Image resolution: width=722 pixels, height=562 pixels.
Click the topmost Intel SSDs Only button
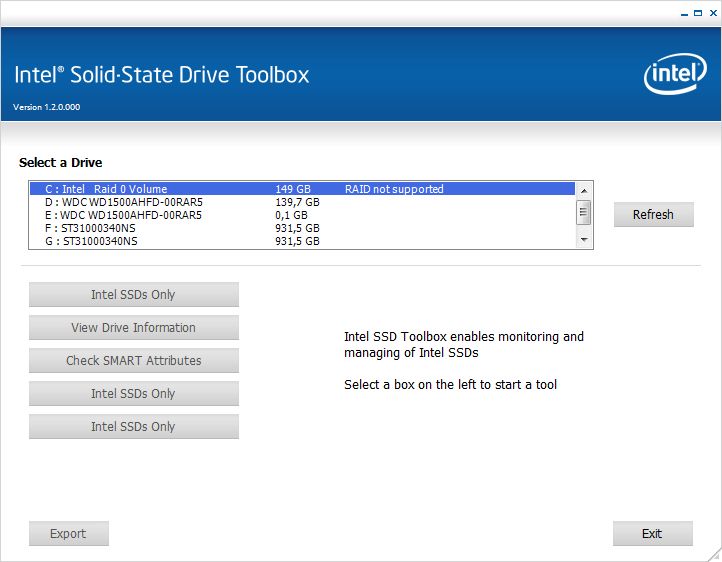pyautogui.click(x=134, y=294)
